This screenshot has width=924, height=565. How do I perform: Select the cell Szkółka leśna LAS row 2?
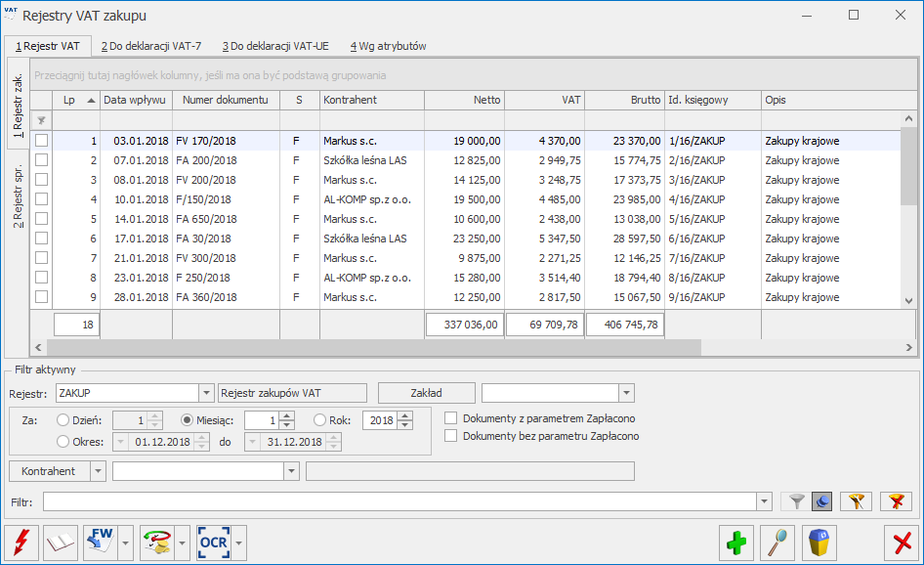coord(372,160)
